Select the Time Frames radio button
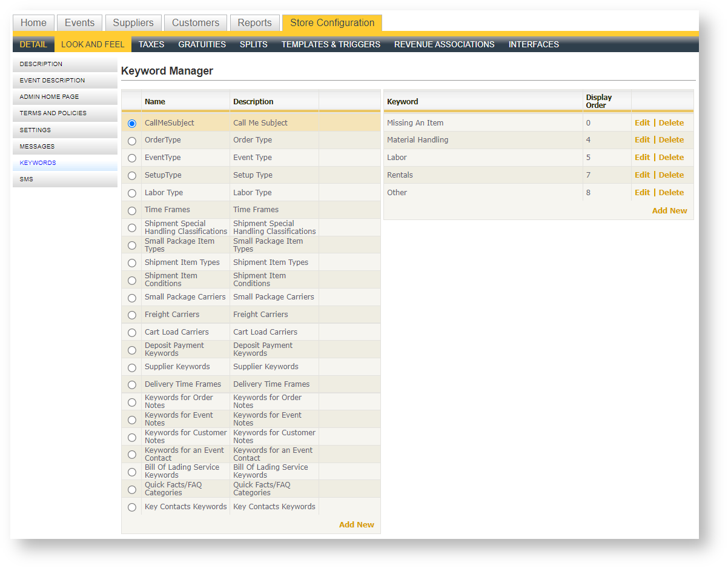 click(132, 210)
